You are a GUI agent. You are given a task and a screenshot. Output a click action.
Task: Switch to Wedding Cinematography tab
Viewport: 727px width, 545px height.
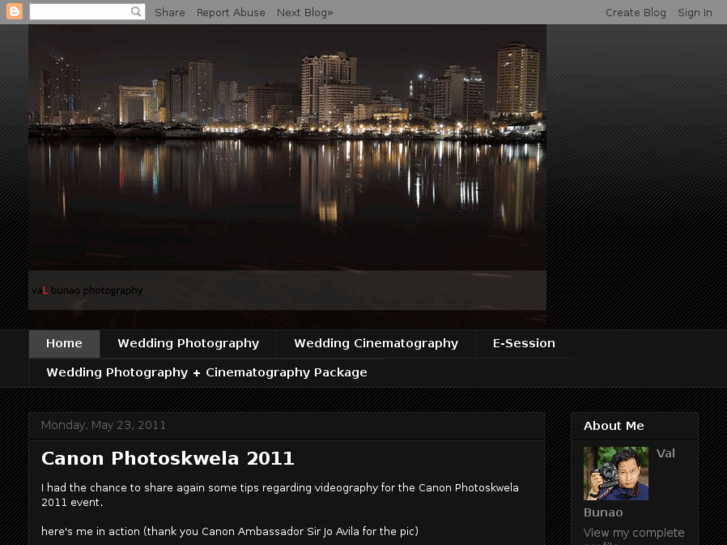pos(376,343)
